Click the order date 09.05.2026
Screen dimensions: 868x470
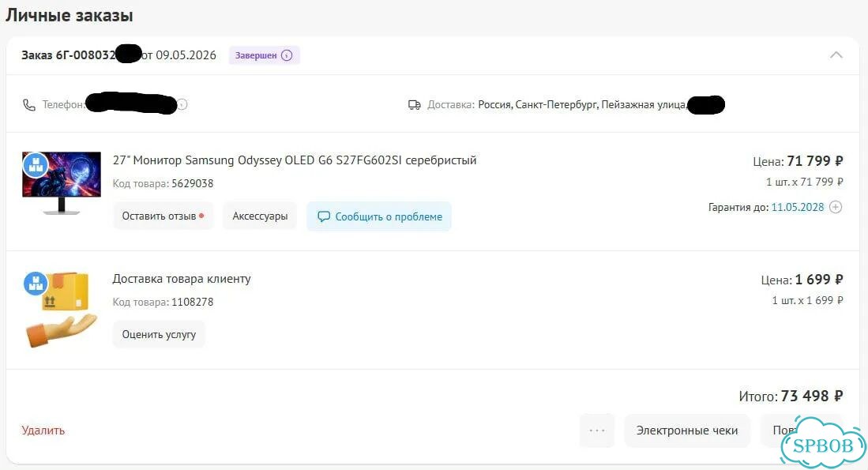tap(186, 55)
